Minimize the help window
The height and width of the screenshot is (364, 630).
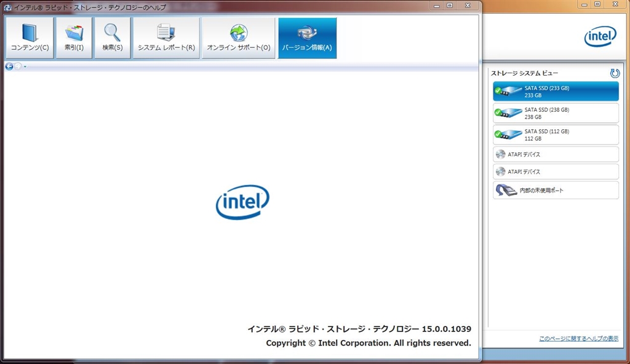[x=436, y=6]
